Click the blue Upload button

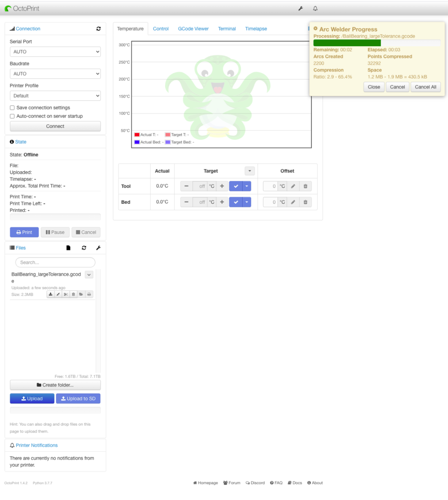(x=32, y=399)
